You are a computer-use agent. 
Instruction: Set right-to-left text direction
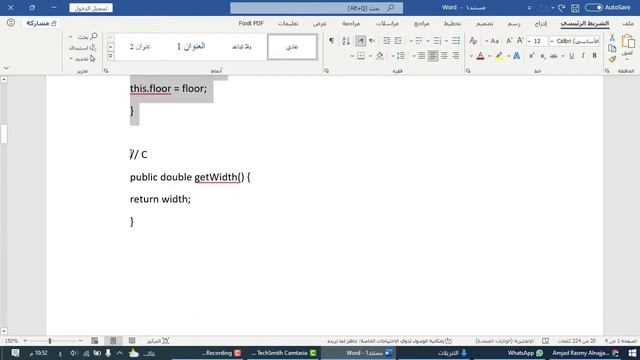(372, 41)
